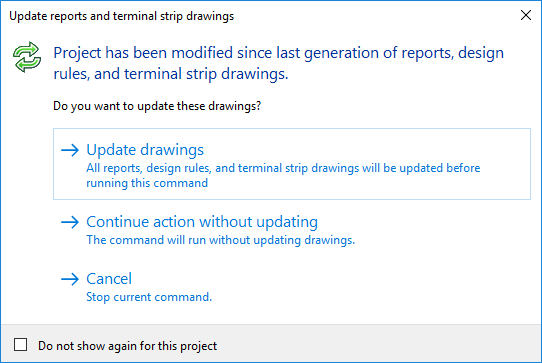Click the 'Do not show again for this project' label

pyautogui.click(x=128, y=346)
